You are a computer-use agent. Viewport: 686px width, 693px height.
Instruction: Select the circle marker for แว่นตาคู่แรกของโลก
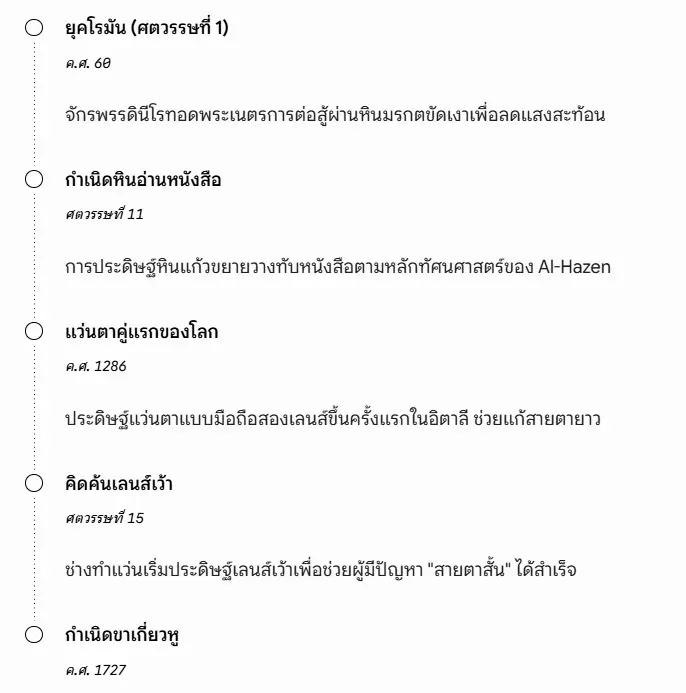pos(34,331)
